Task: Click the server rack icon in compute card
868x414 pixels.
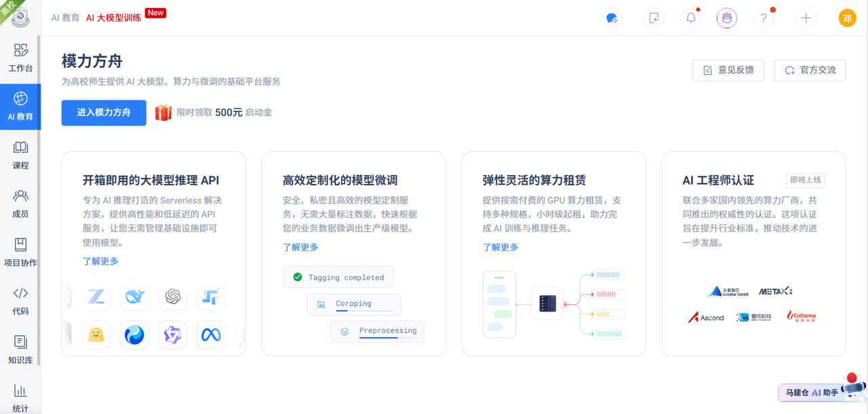Action: click(x=547, y=304)
